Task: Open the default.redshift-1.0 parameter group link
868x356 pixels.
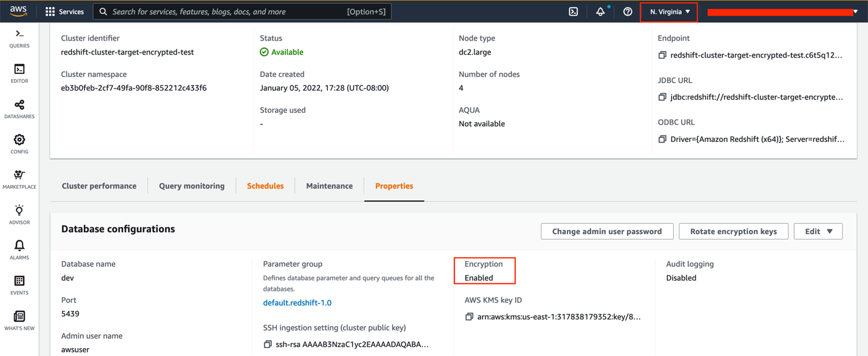Action: [x=297, y=303]
